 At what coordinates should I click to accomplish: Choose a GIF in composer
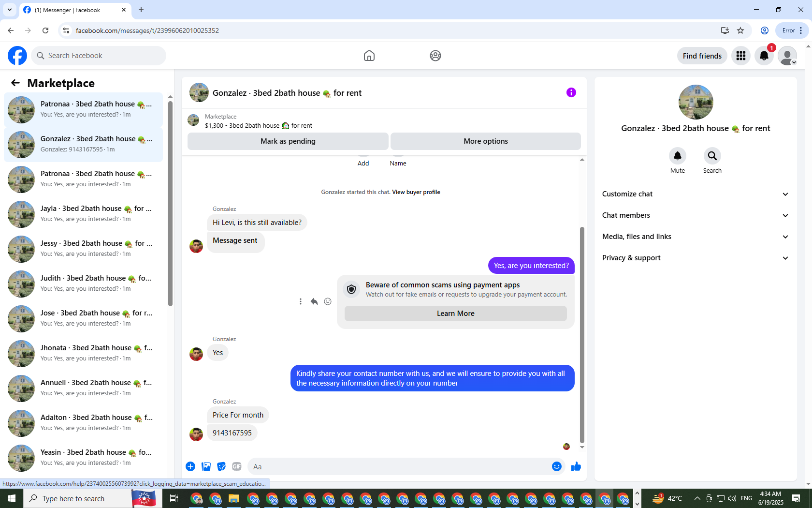coord(237,466)
